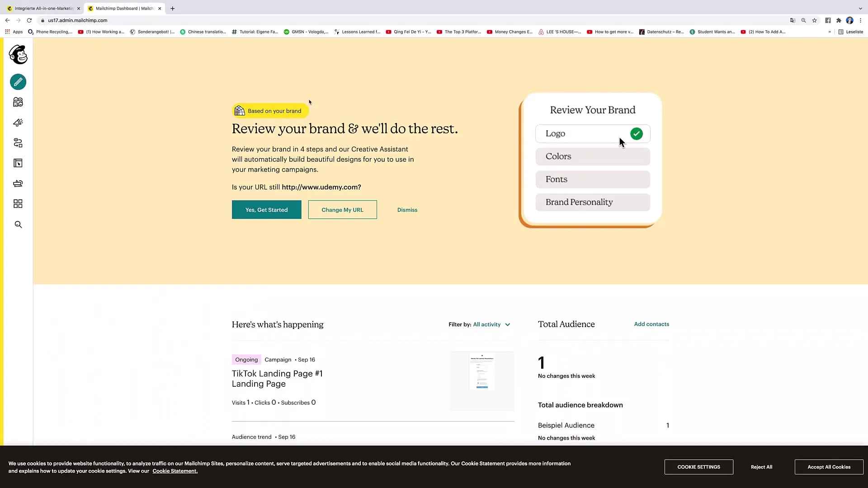Open the Integrations grid icon in sidebar
Screen dimensions: 868x488
pos(18,204)
